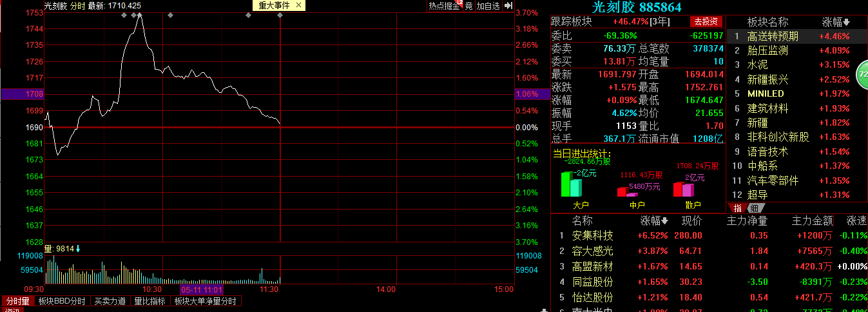Add stock to watchlist via 加自选
Viewport: 868px width, 312px height.
(488, 6)
